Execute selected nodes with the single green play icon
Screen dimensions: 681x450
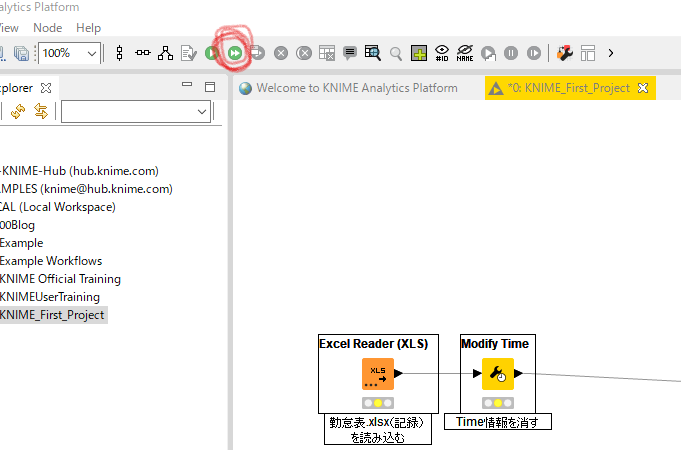(x=212, y=53)
